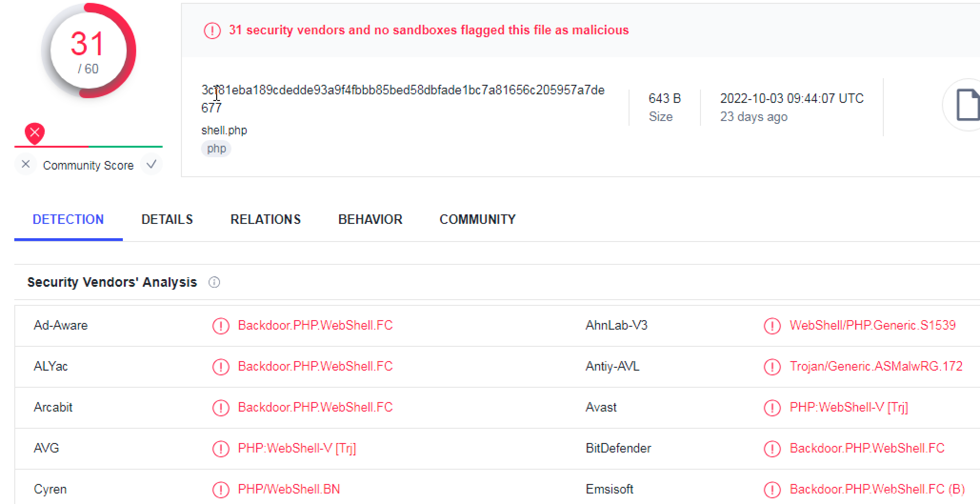Click the shell.php file name
This screenshot has height=504, width=980.
[224, 131]
